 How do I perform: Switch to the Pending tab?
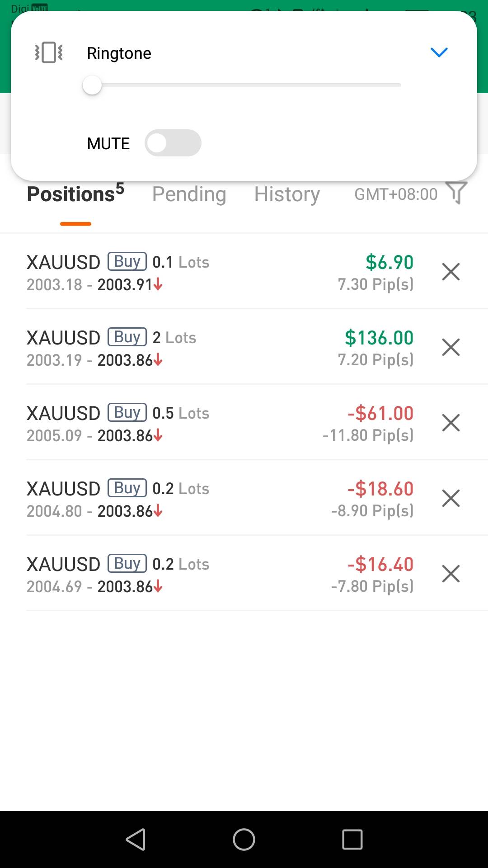(x=189, y=194)
